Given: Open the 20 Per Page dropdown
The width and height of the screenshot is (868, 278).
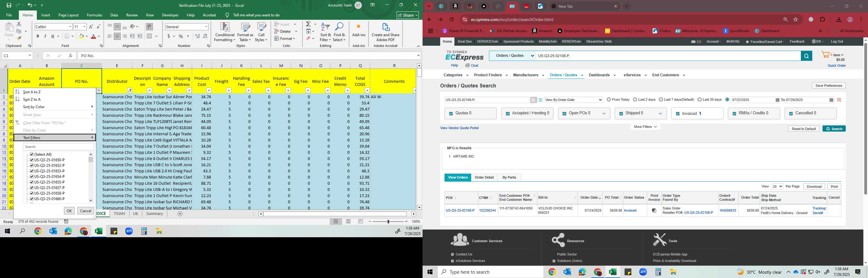Looking at the screenshot, I should coord(777,187).
